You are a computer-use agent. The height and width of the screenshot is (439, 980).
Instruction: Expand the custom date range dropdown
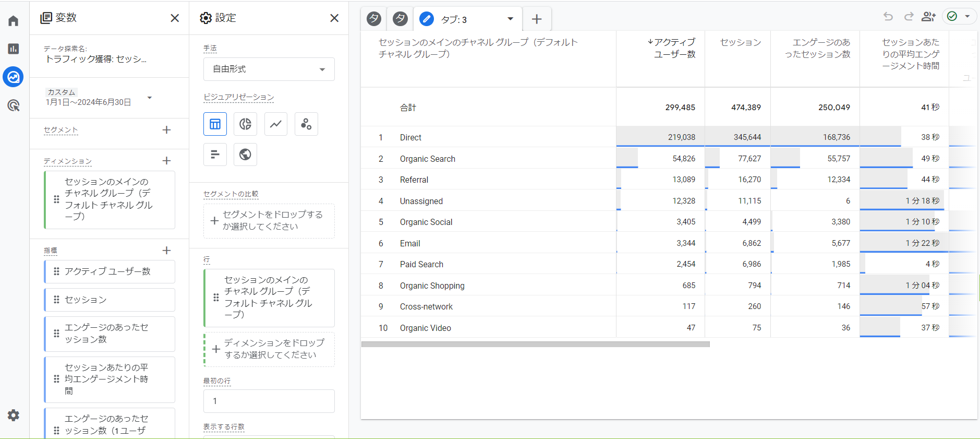pos(150,98)
